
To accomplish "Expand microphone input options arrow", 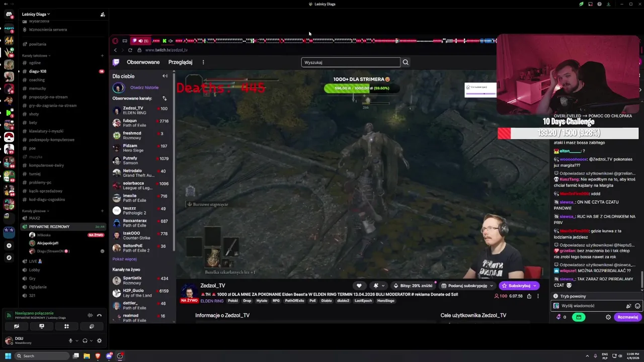I will 77,340.
